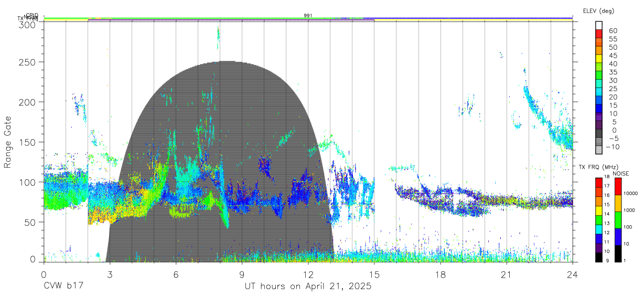Click the '150' tick on the Range Gate axis
The image size is (644, 297).
(x=28, y=142)
